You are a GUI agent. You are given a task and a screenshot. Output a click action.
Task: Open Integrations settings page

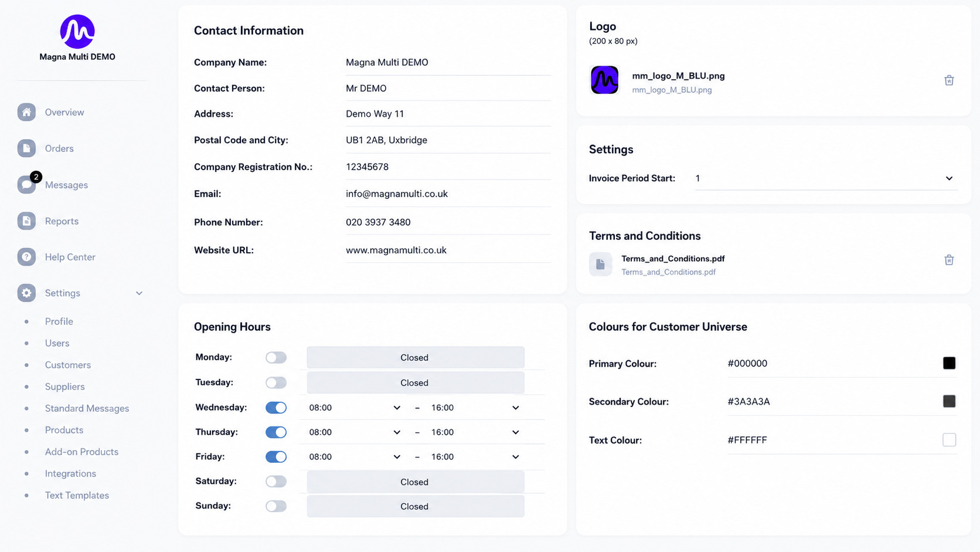point(70,473)
